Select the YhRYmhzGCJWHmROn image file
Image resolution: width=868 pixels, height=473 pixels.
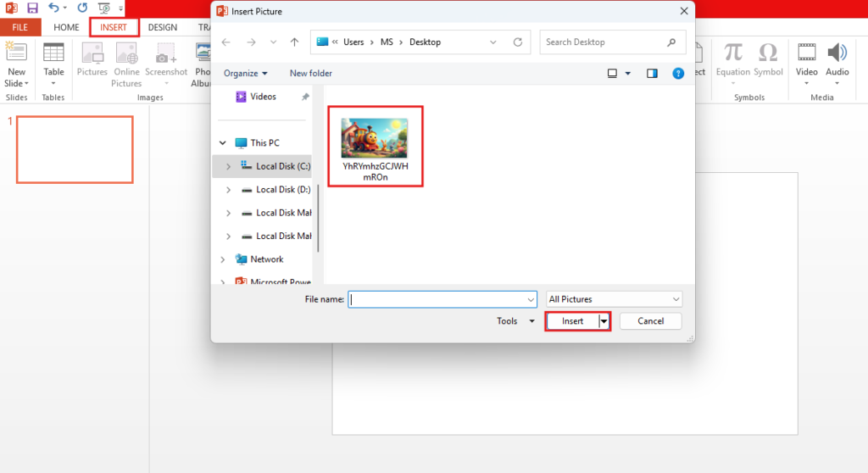[x=376, y=147]
